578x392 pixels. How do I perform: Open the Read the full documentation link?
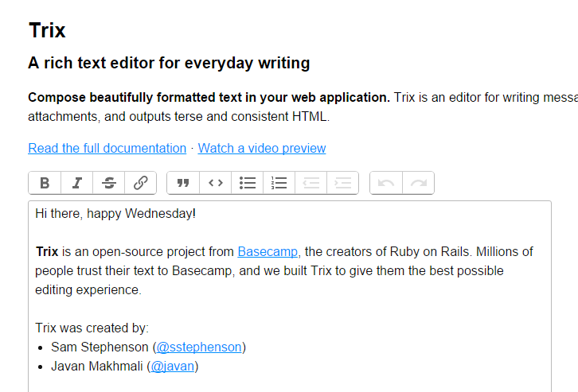107,148
